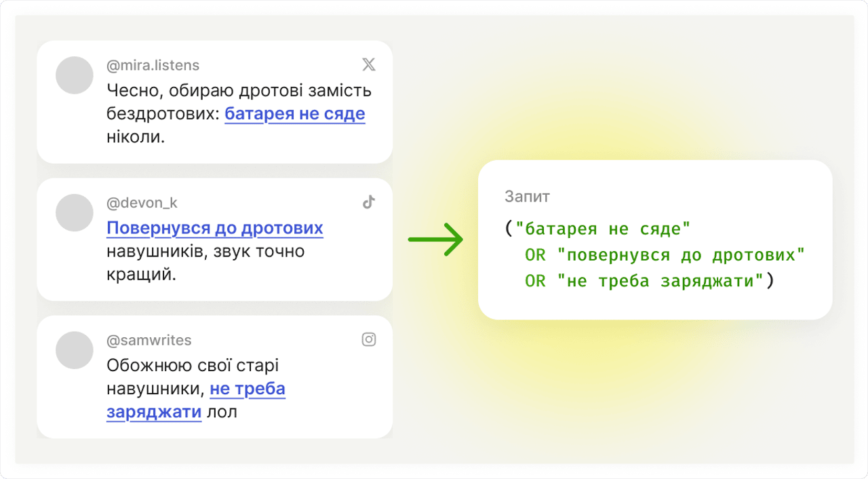Click the query line OR "повернувся до дротових"
This screenshot has width=868, height=479.
pos(665,256)
